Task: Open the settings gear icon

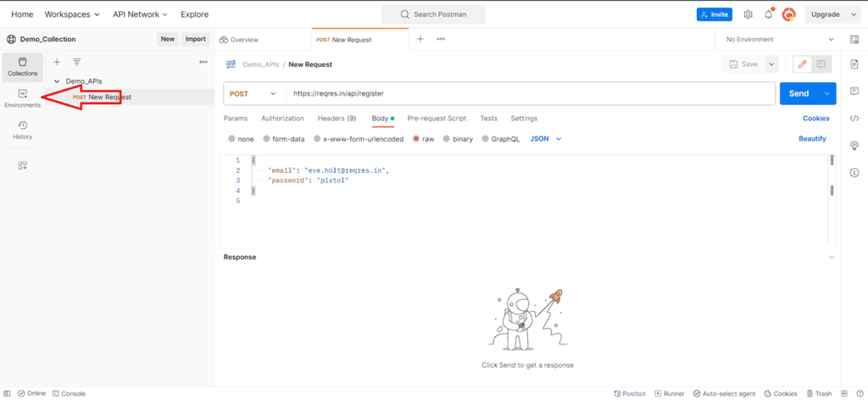Action: (748, 14)
